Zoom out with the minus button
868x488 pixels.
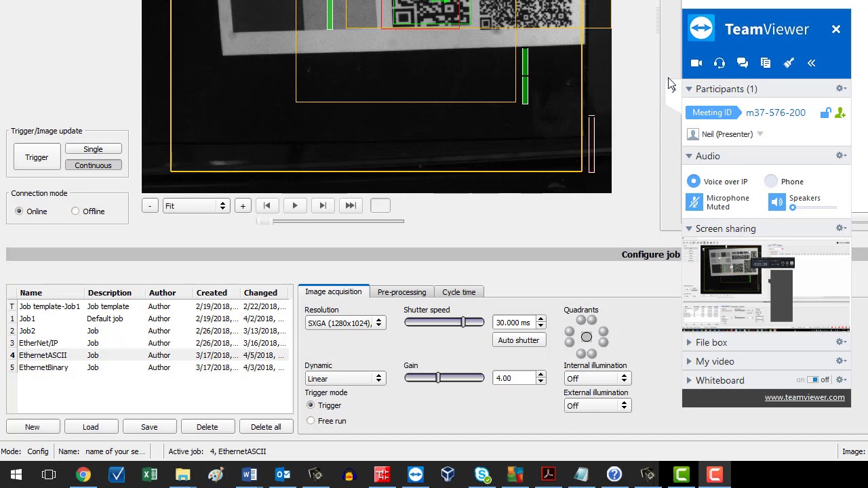(x=150, y=205)
